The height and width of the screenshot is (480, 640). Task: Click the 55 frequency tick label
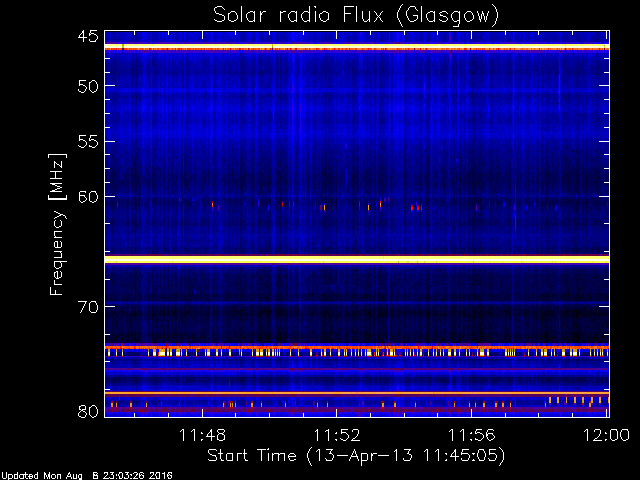pos(88,142)
